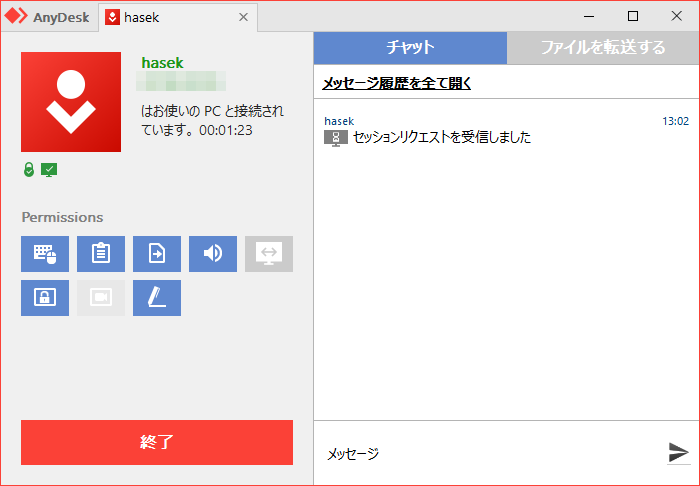The height and width of the screenshot is (486, 700).
Task: Open the ファイルを転送する tab
Action: click(x=603, y=47)
